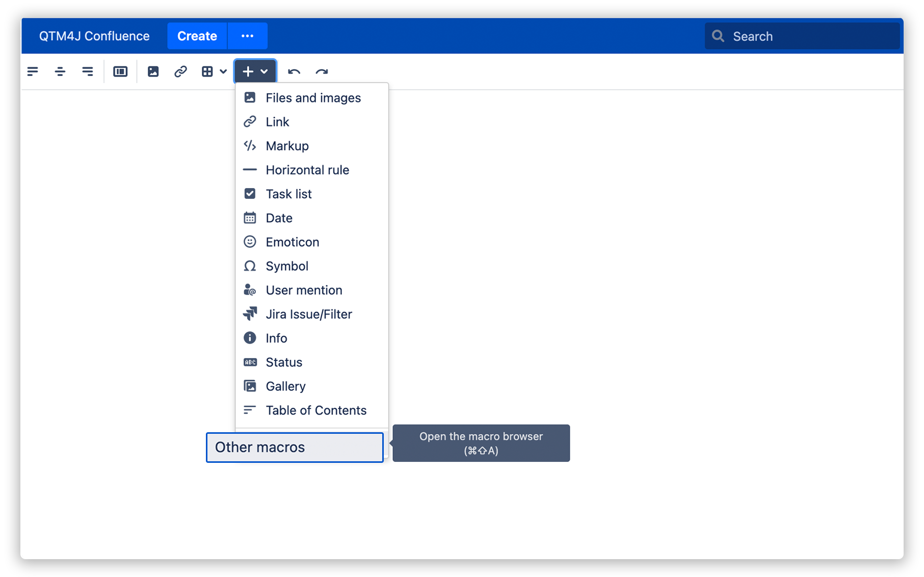Click the Table of Contents lines icon
924x577 pixels.
[250, 410]
